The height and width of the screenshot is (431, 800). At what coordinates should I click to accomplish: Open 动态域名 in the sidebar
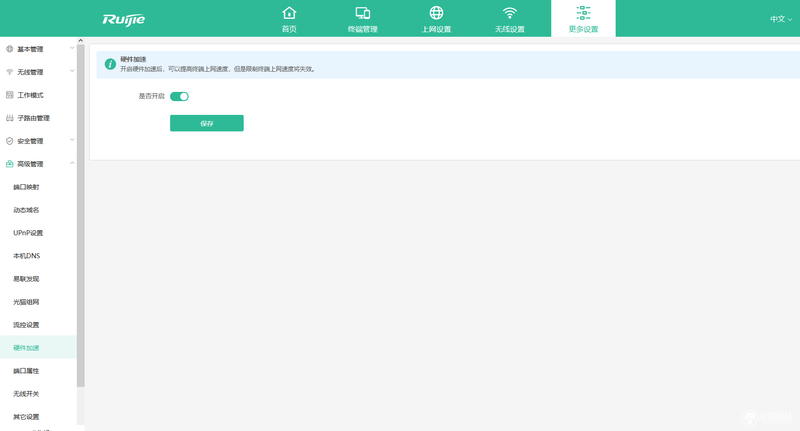coord(26,210)
